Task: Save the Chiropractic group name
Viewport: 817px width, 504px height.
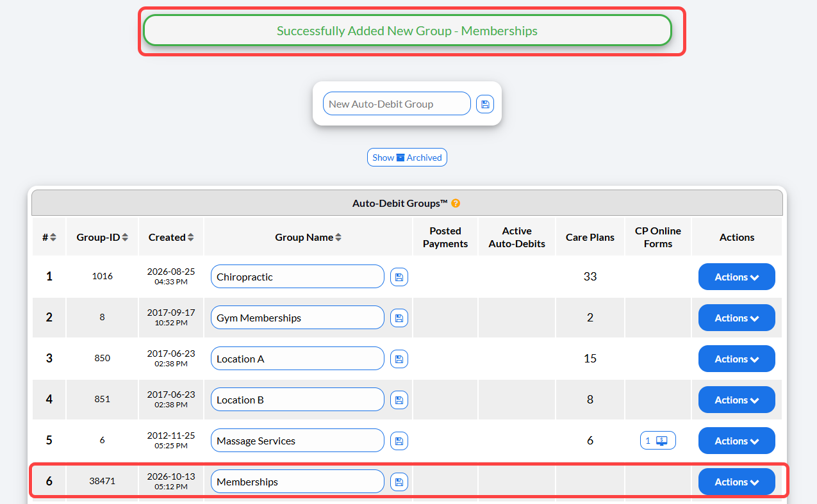Action: pyautogui.click(x=399, y=277)
